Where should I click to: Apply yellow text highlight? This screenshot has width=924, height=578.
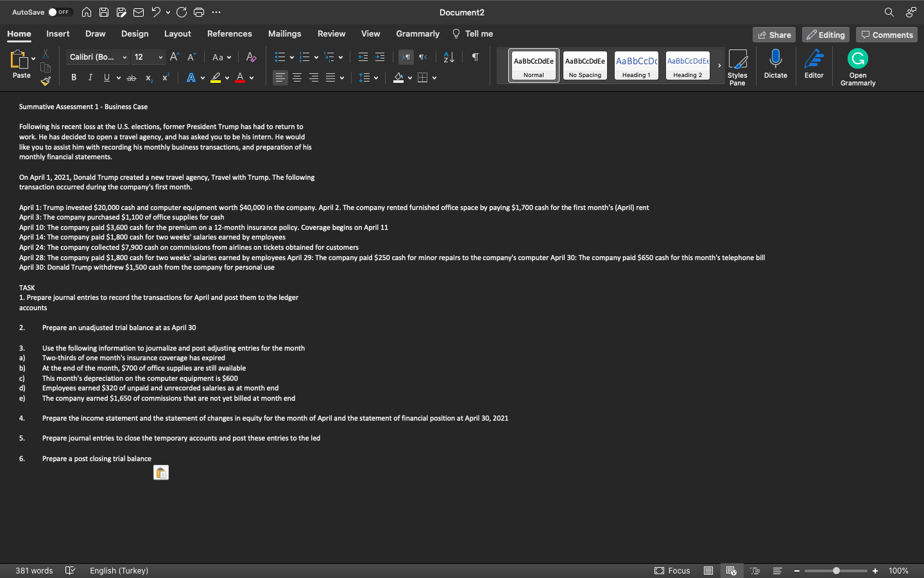pyautogui.click(x=217, y=77)
